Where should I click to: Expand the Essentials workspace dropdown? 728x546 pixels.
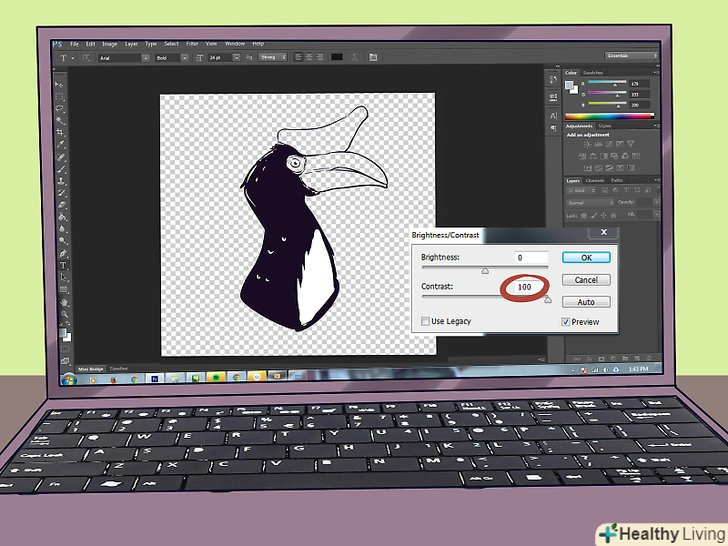pyautogui.click(x=632, y=56)
